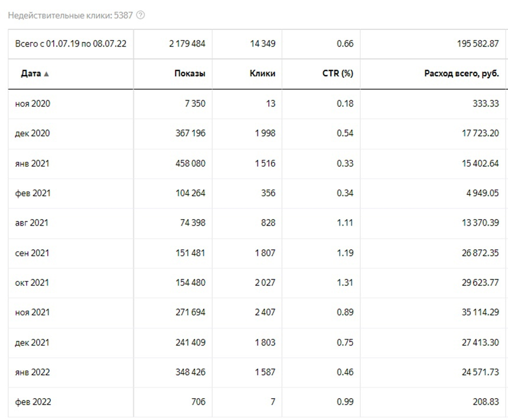Click the янв 2021 row label

[x=32, y=163]
